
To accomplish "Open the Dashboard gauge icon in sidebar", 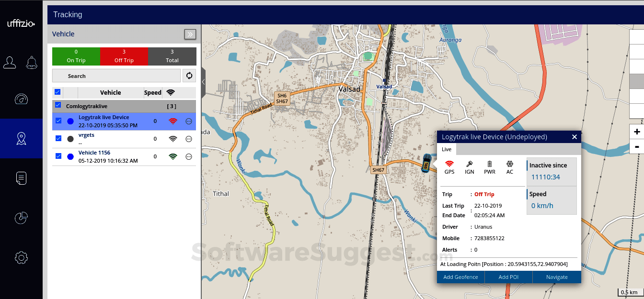I will (21, 99).
